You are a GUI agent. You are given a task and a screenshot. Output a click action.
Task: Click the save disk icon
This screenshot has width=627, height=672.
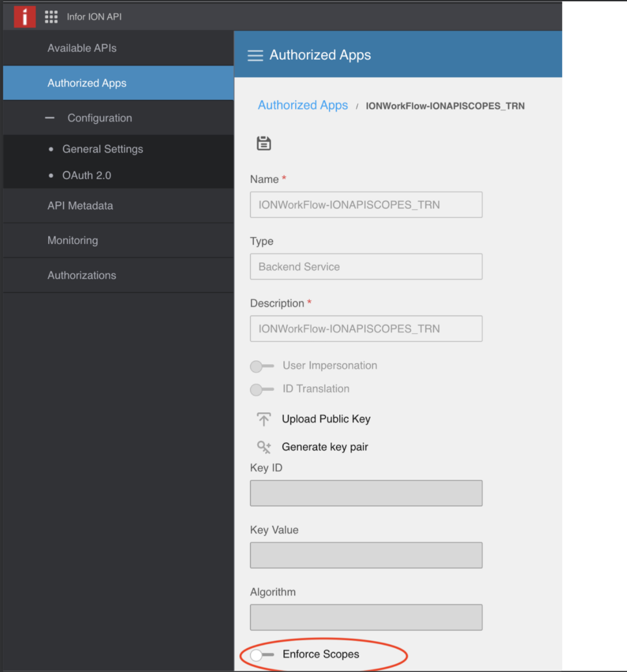pos(264,143)
